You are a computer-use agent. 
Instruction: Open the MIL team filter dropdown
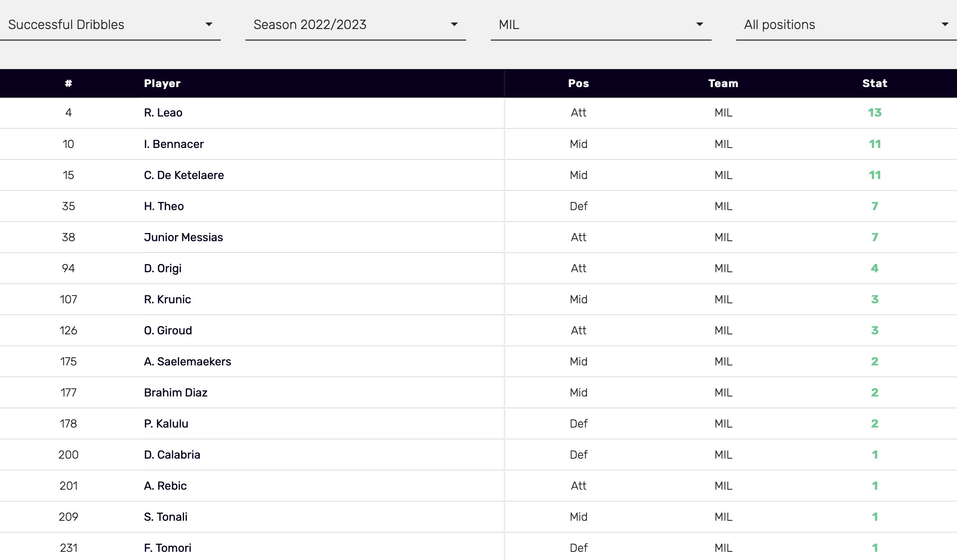coord(601,25)
